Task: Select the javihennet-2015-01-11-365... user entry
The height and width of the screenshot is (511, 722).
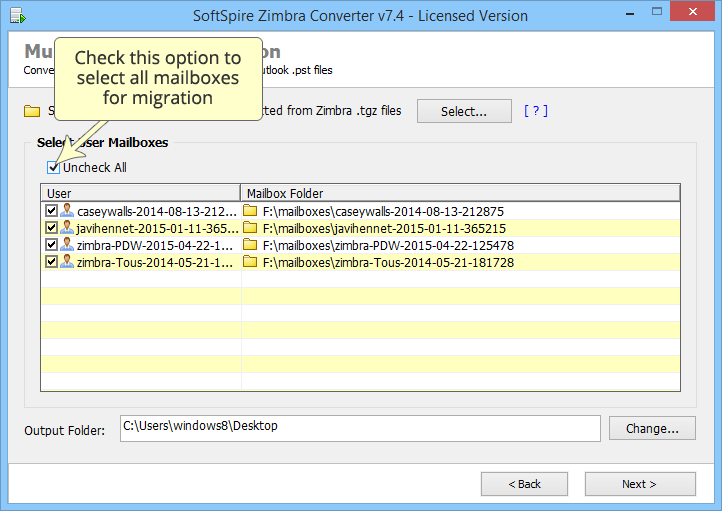Action: pyautogui.click(x=157, y=228)
